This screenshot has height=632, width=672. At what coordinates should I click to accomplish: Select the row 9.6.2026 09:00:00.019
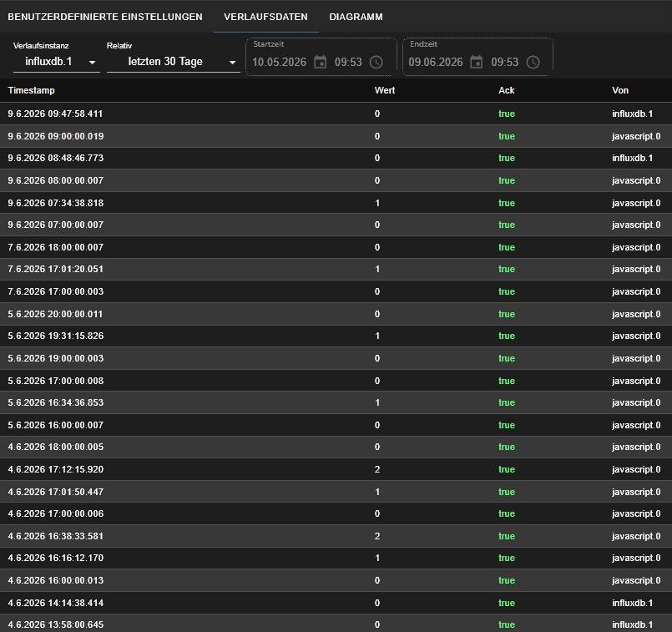tap(336, 136)
